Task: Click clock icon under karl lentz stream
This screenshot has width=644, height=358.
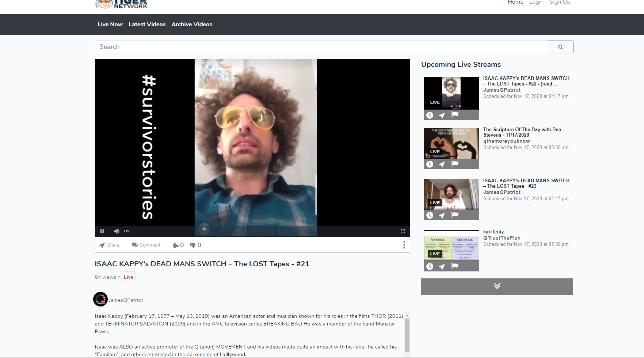Action: (430, 267)
